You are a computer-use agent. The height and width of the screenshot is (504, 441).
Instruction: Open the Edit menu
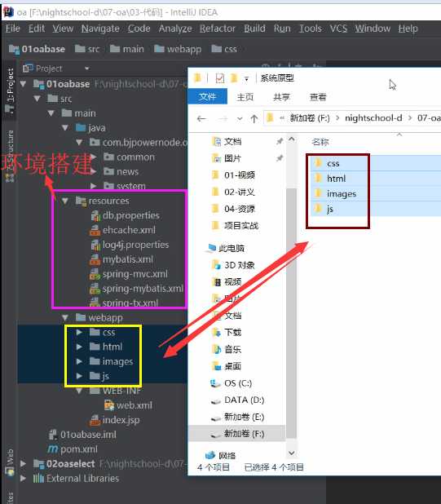tap(37, 29)
